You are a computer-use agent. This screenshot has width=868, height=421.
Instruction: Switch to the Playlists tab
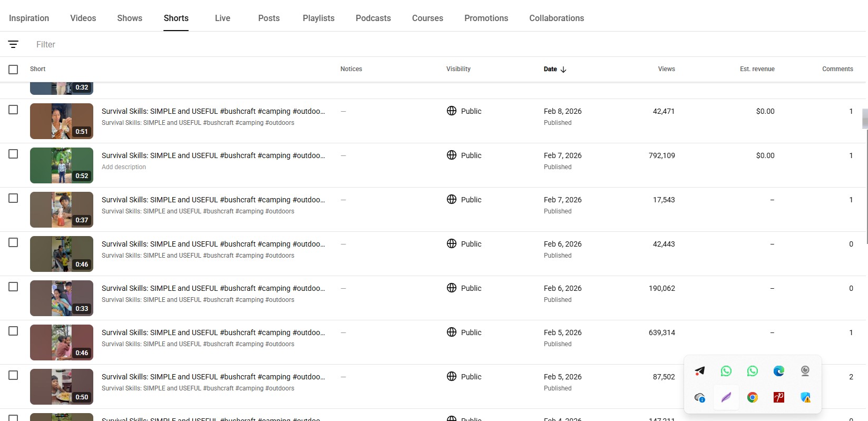click(319, 18)
